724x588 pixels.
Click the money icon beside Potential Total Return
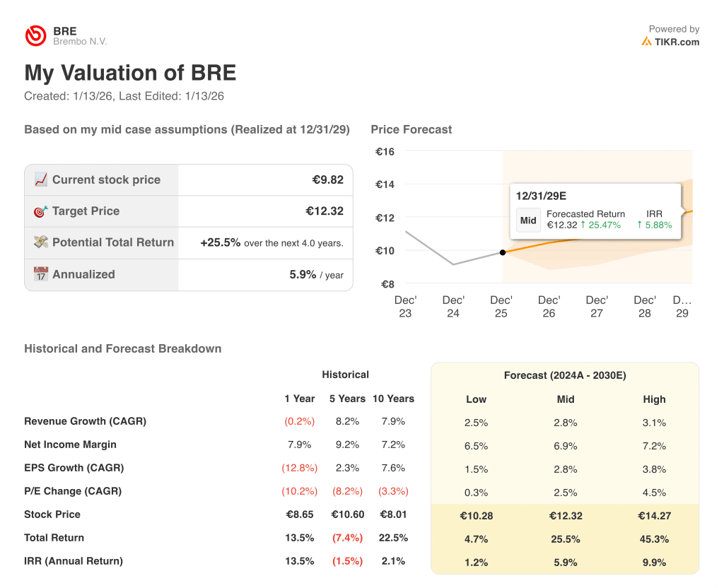[41, 242]
